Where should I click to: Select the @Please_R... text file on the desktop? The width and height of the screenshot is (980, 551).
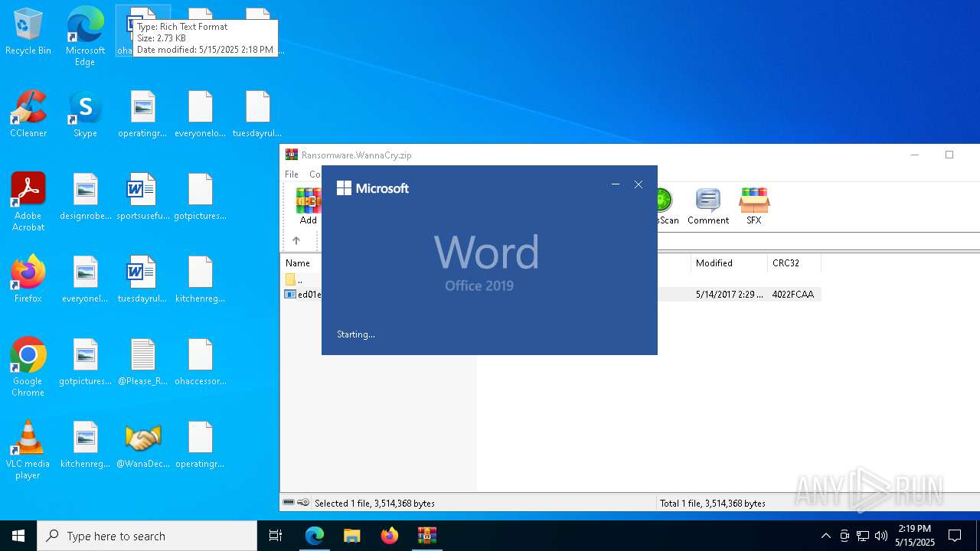[143, 362]
